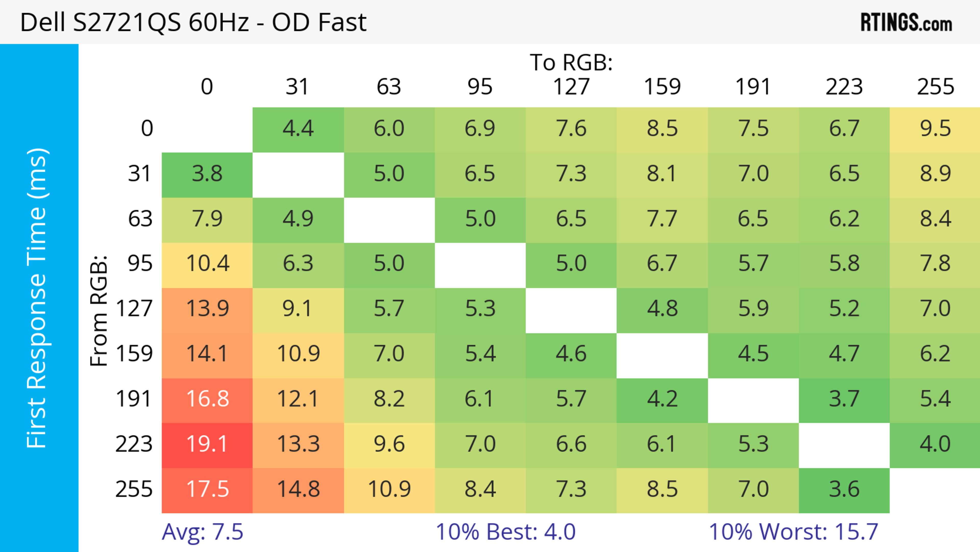The width and height of the screenshot is (980, 552).
Task: Click the 10% Best: 4.0 label
Action: (505, 532)
